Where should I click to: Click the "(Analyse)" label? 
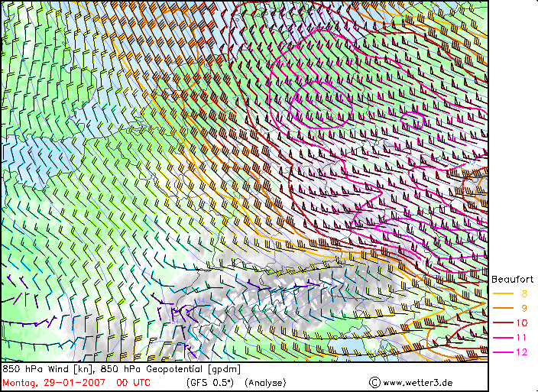pos(265,381)
